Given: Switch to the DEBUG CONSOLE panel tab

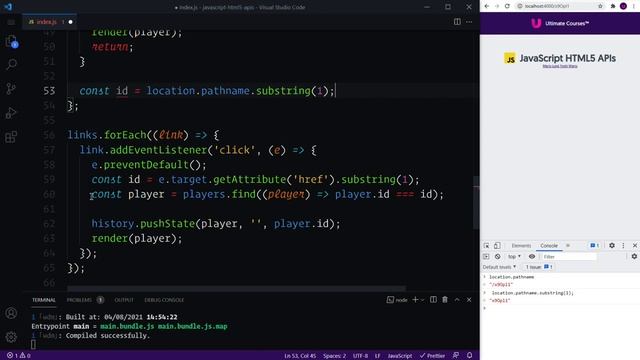Looking at the screenshot, I should 164,300.
